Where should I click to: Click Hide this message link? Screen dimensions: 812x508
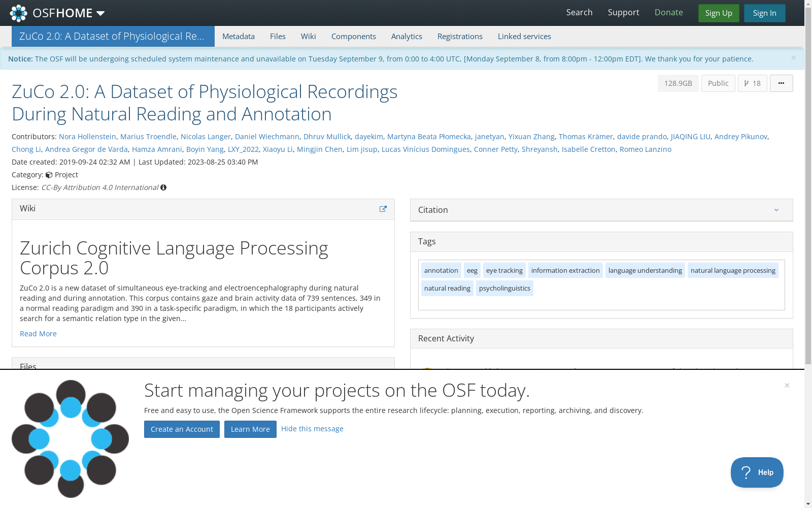(x=312, y=429)
